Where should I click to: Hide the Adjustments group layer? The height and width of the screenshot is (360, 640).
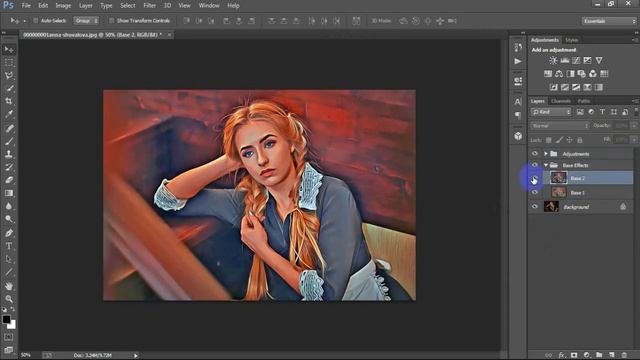click(x=535, y=154)
